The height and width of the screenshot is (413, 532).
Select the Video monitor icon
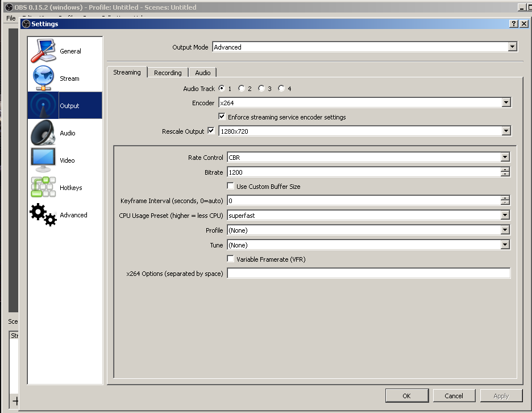[43, 160]
